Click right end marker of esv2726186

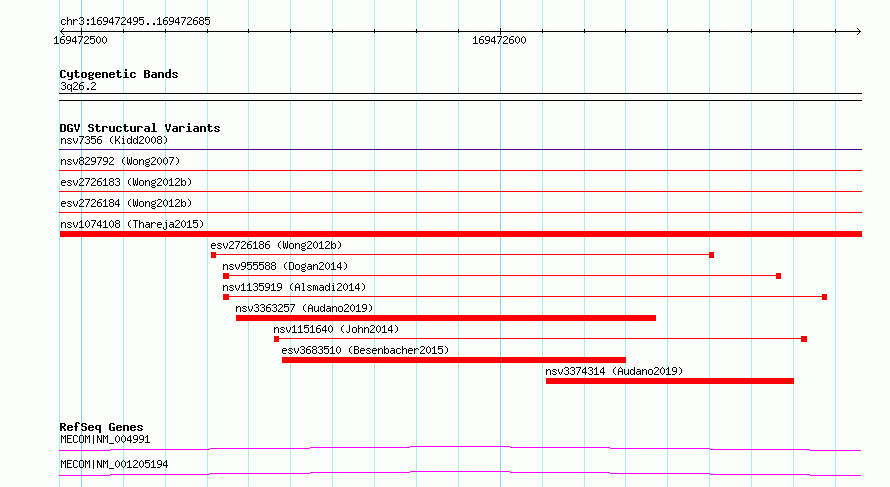click(711, 255)
